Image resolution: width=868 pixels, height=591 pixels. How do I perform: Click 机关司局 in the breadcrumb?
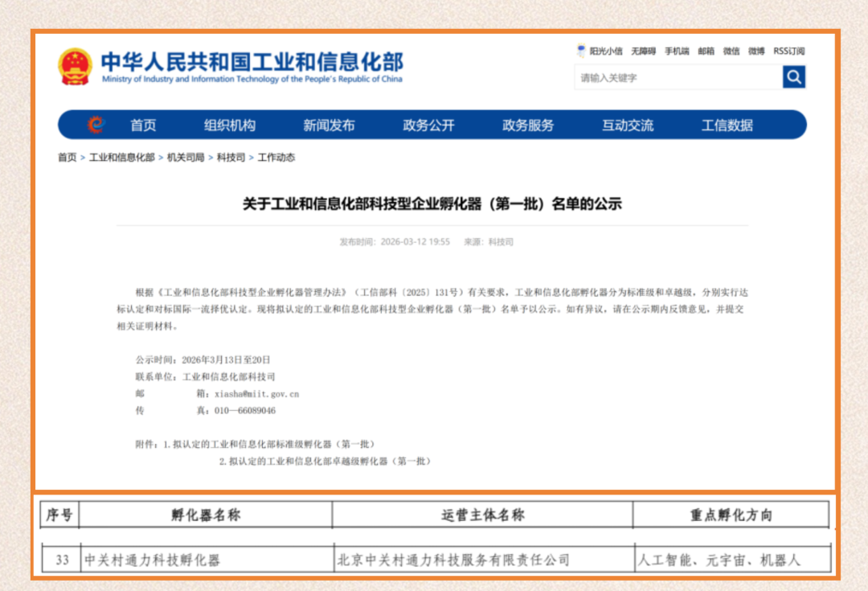click(x=186, y=158)
